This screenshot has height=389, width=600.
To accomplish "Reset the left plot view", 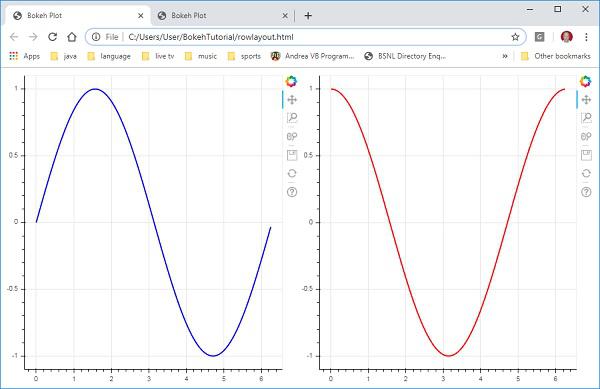I will 292,173.
